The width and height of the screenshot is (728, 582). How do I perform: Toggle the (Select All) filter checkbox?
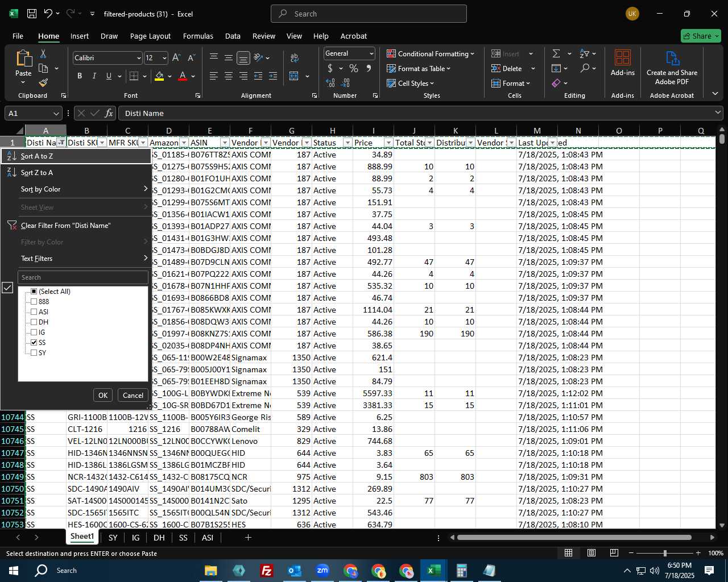coord(34,291)
